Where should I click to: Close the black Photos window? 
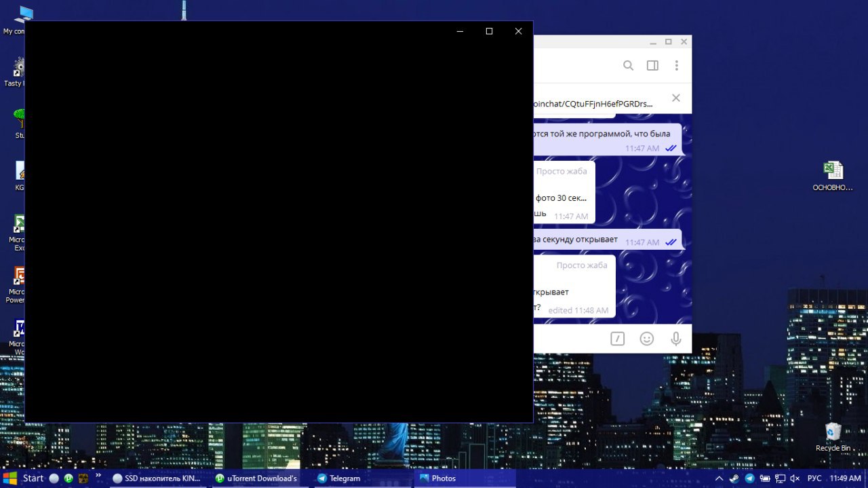point(518,31)
